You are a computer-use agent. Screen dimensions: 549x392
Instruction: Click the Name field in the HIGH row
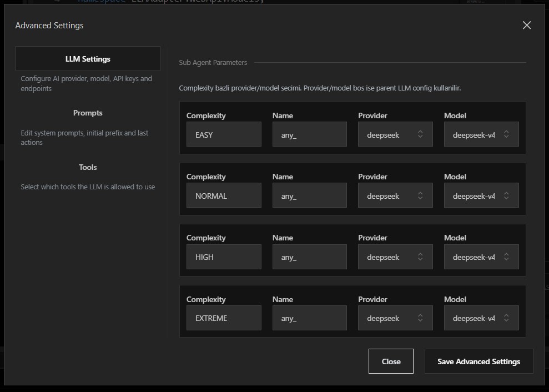310,257
